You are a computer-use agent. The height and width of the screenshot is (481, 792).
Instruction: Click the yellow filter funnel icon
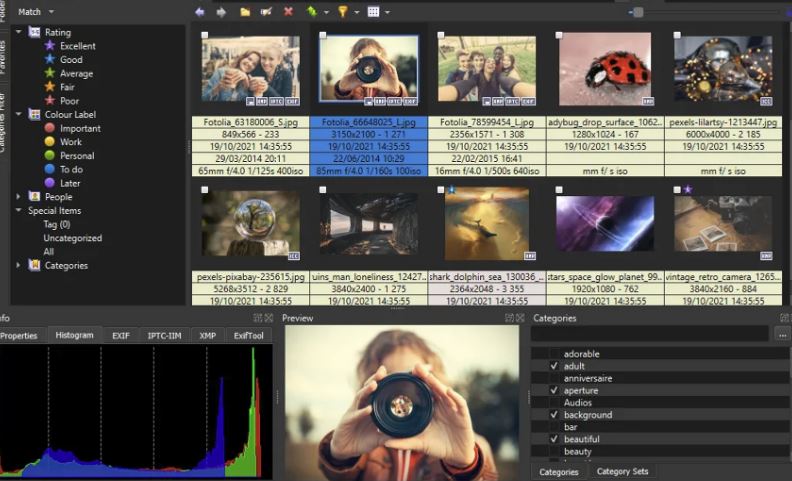tap(342, 12)
